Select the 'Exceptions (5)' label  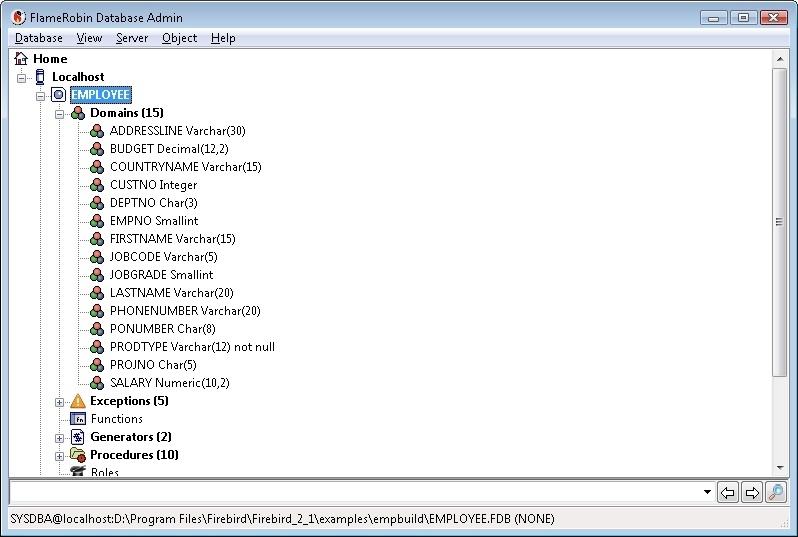point(129,401)
